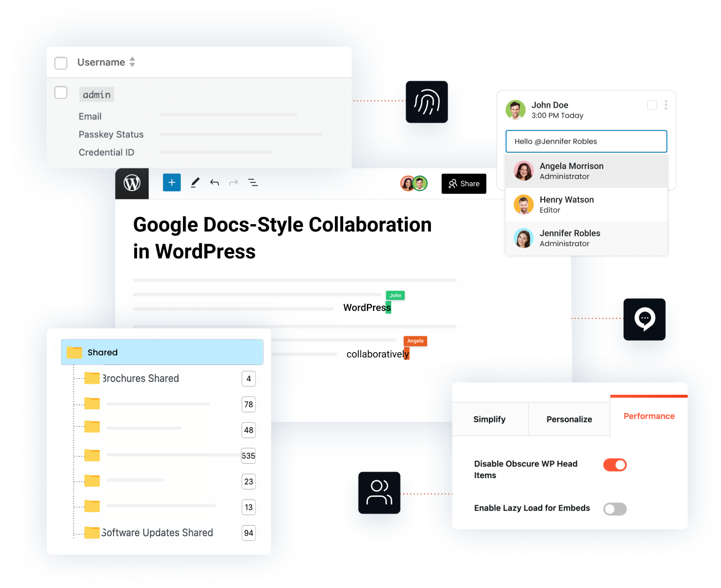Tick the select-all checkbox beside Username

[61, 63]
